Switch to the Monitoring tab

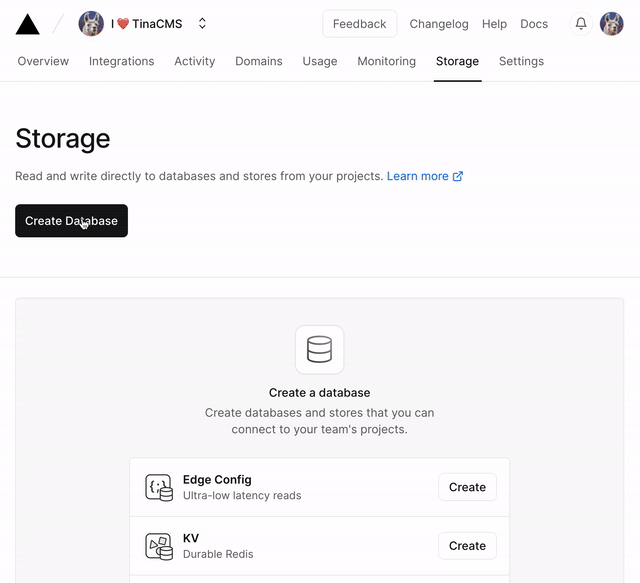coord(387,61)
